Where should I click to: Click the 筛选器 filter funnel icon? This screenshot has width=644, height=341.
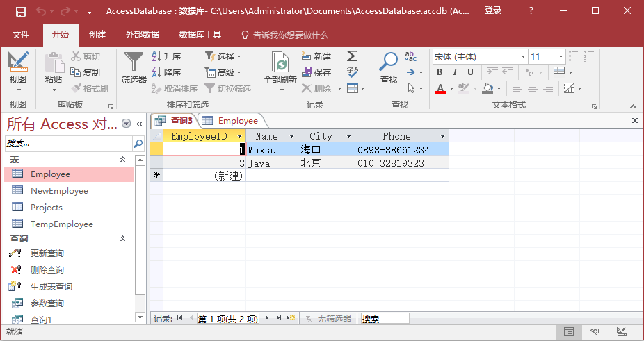tap(134, 63)
